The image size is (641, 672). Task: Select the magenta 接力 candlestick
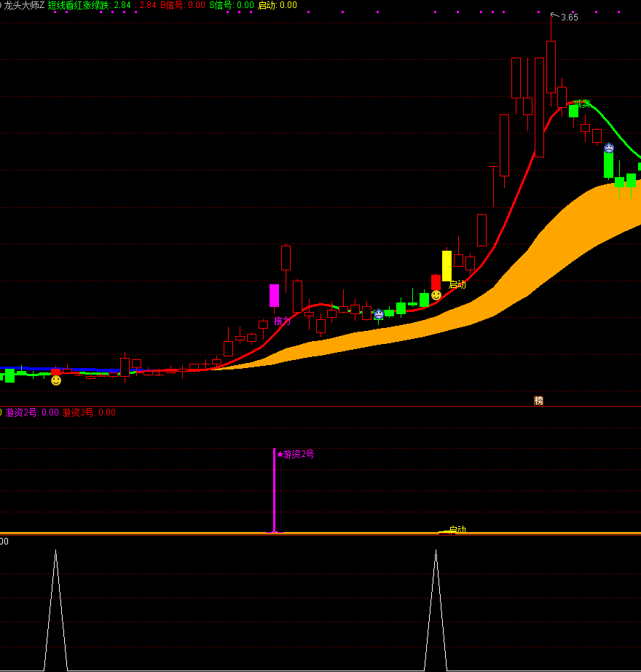point(274,295)
